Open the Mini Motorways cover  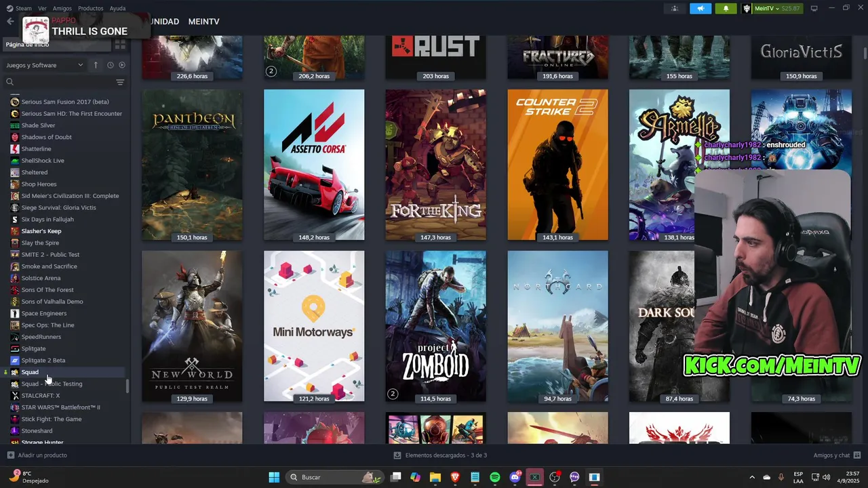314,326
